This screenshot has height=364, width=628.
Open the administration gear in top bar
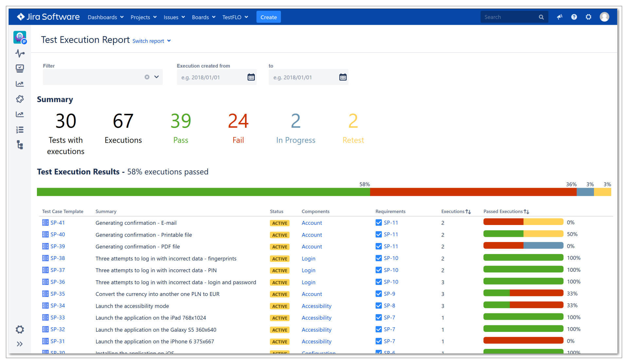[588, 17]
